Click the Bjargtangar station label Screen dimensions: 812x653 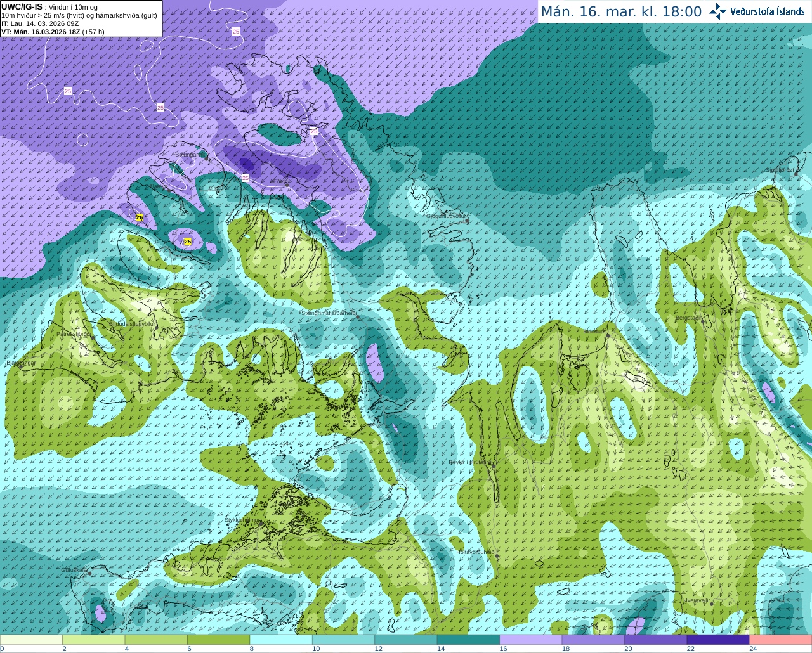21,363
